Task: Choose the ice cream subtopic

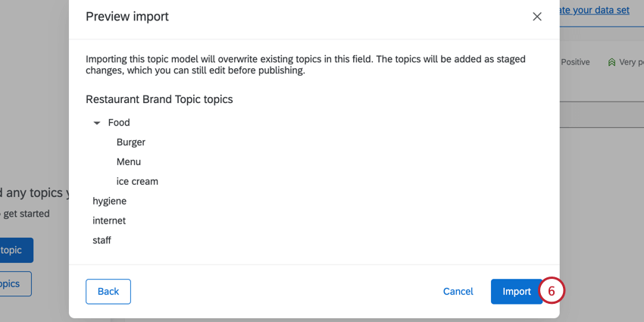Action: tap(137, 182)
